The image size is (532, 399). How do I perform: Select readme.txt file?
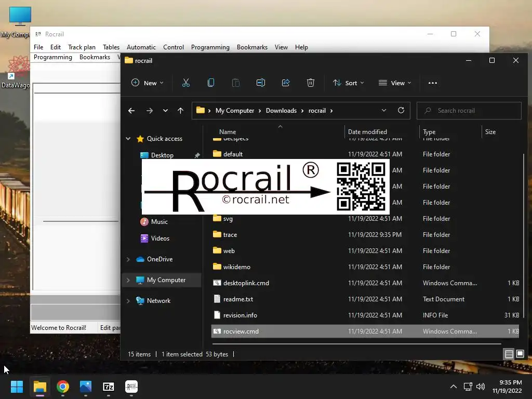click(365, 299)
